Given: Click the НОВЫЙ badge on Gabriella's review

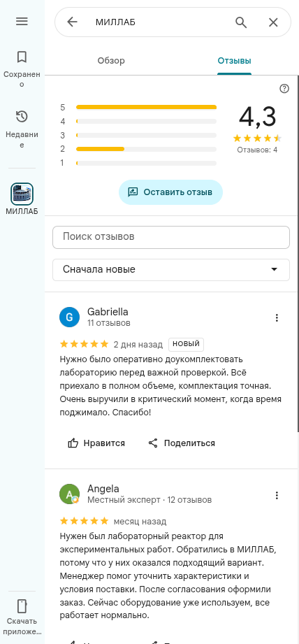Looking at the screenshot, I should 187,344.
